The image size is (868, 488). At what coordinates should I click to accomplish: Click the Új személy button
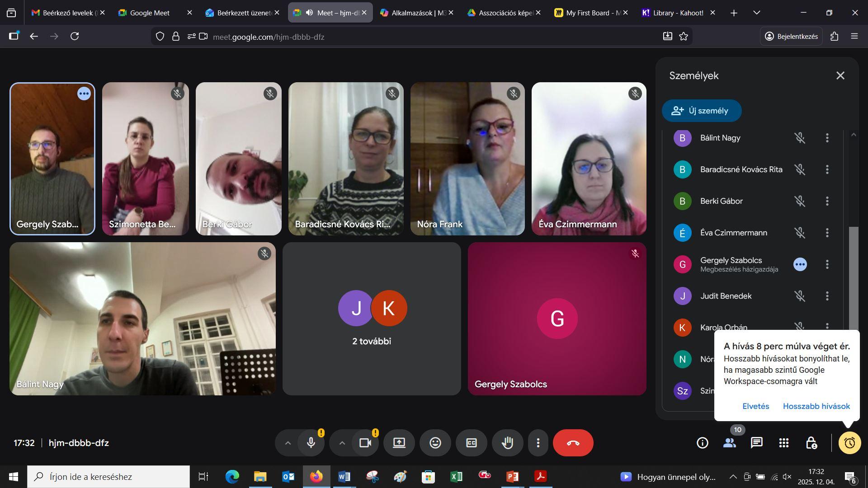701,111
